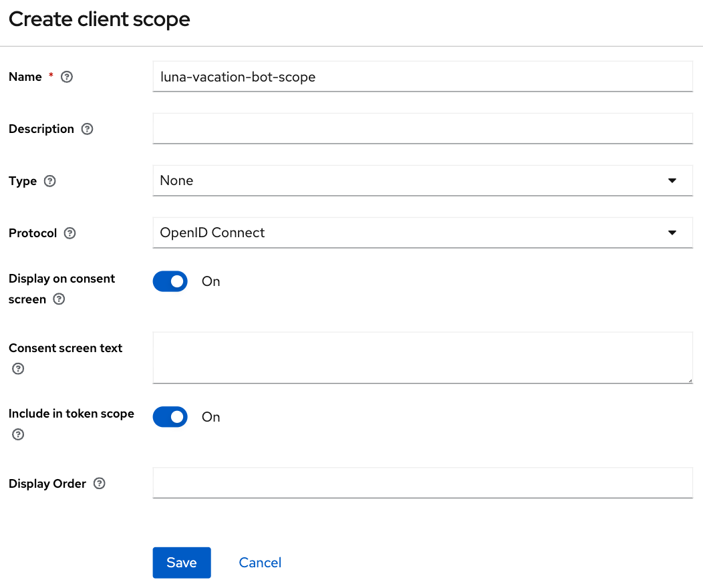Viewport: 703px width, 588px height.
Task: Click into the Description input field
Action: point(423,128)
